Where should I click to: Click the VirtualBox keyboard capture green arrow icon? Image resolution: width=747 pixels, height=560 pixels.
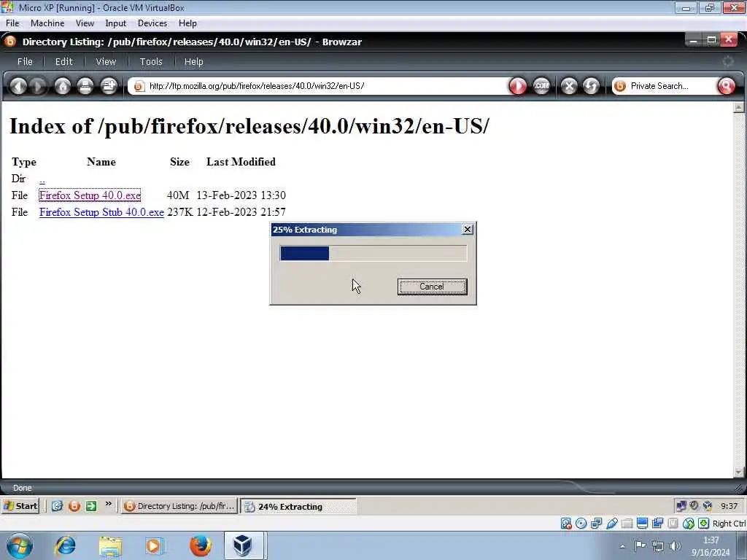tap(704, 524)
